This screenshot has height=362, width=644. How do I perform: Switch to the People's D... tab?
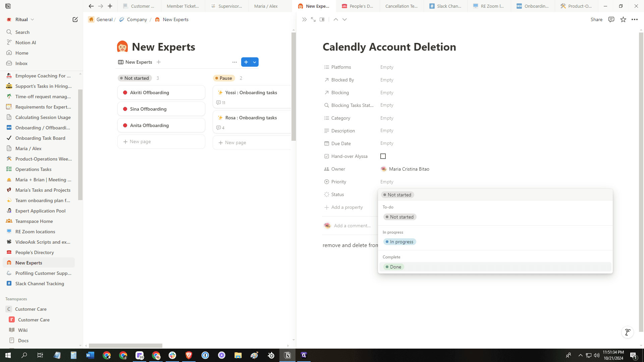tap(358, 6)
